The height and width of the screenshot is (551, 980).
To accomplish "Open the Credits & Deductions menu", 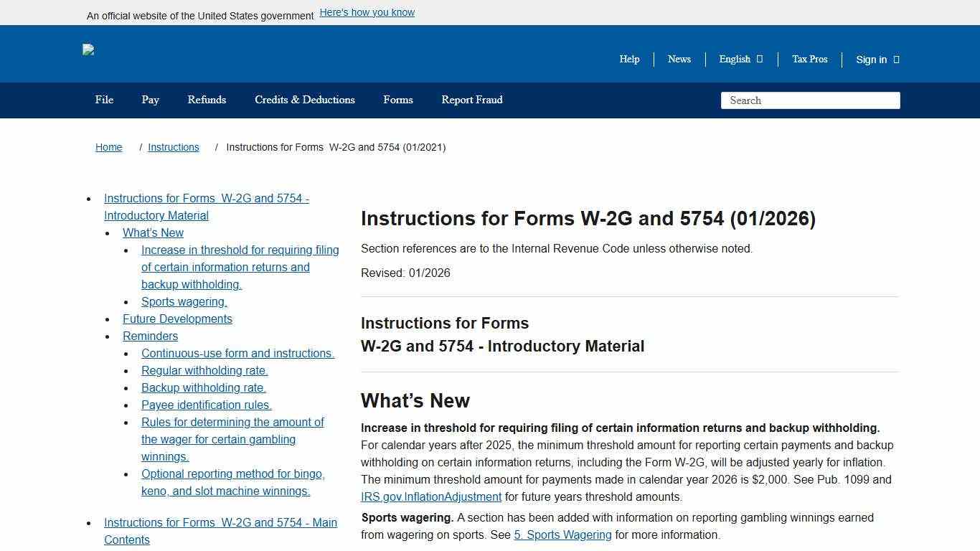I will pyautogui.click(x=304, y=100).
